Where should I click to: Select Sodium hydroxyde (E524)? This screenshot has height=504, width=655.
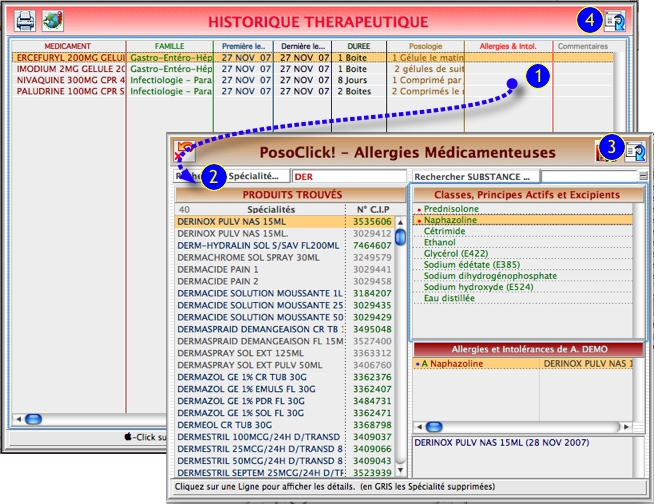point(523,287)
